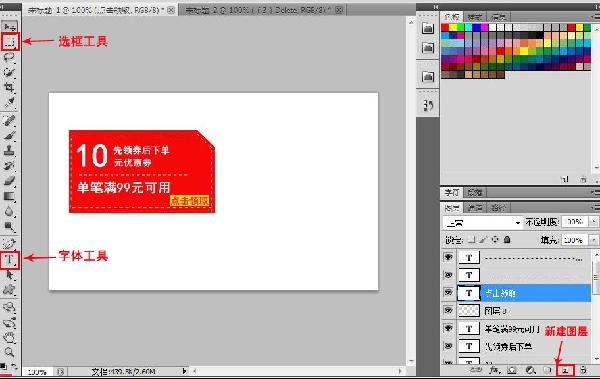Click the zoom percentage field in status bar
The width and height of the screenshot is (600, 379).
tap(38, 372)
